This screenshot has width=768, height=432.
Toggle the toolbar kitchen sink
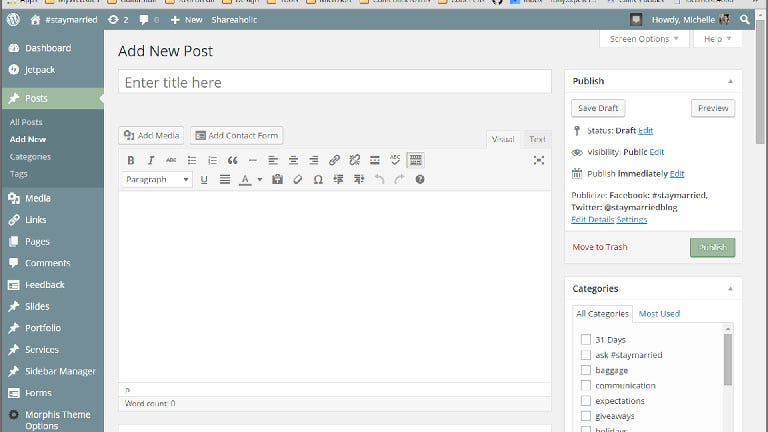[x=415, y=160]
